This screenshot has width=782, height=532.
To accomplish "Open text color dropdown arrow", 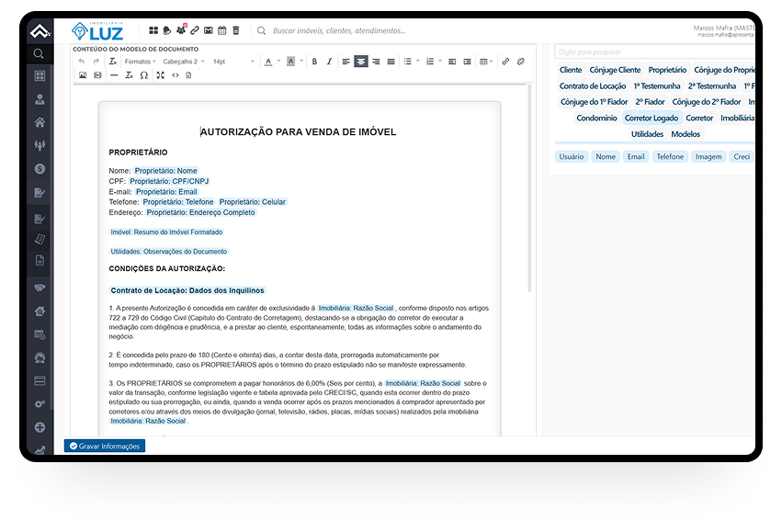I will 278,61.
